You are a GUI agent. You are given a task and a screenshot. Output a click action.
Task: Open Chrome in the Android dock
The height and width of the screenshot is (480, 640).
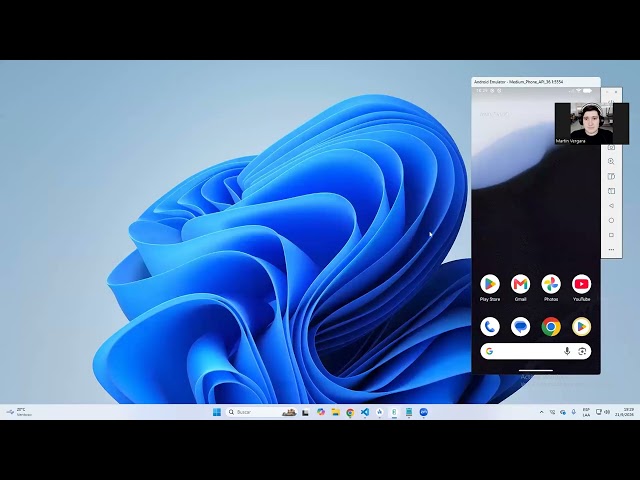tap(551, 327)
